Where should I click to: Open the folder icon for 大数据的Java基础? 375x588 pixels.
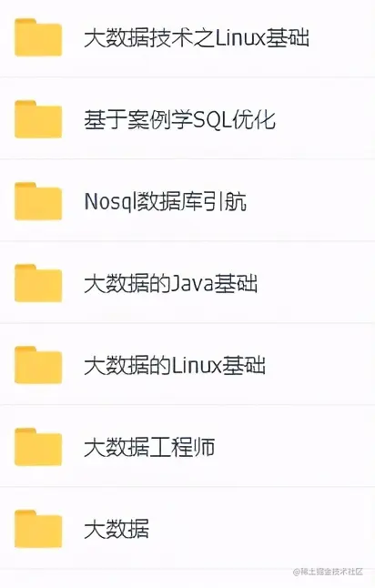38,283
